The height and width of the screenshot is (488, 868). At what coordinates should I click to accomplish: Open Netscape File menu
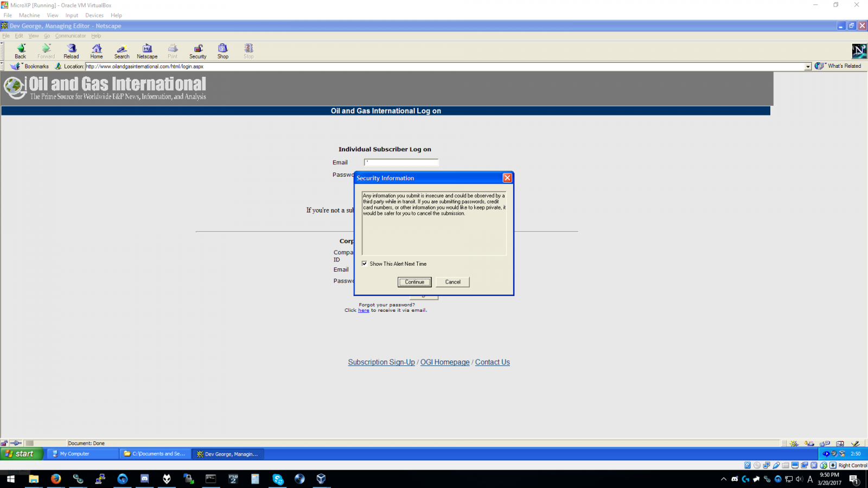pos(6,36)
